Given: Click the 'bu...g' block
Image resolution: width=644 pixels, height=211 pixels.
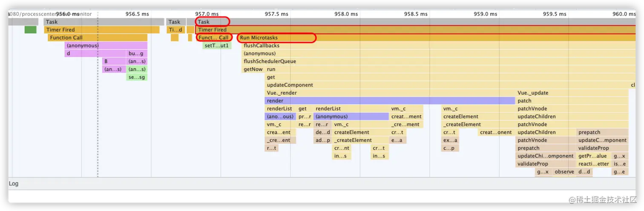Looking at the screenshot, I should pyautogui.click(x=137, y=54).
